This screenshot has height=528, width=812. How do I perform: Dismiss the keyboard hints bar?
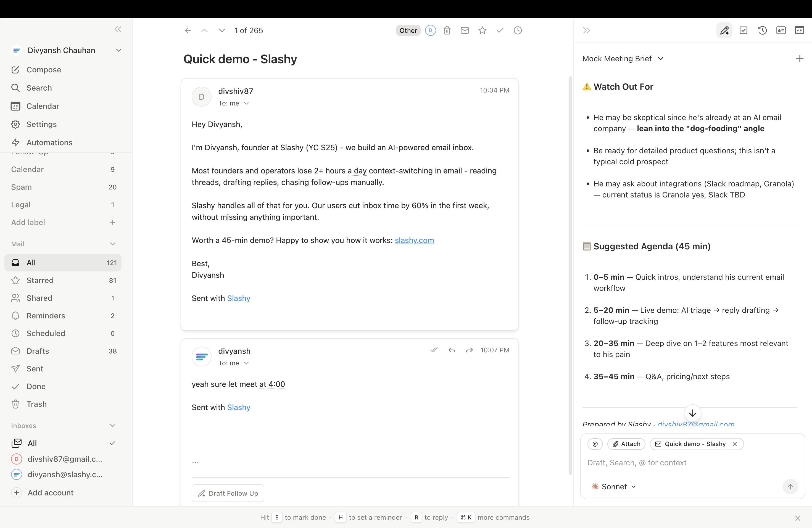point(797,518)
